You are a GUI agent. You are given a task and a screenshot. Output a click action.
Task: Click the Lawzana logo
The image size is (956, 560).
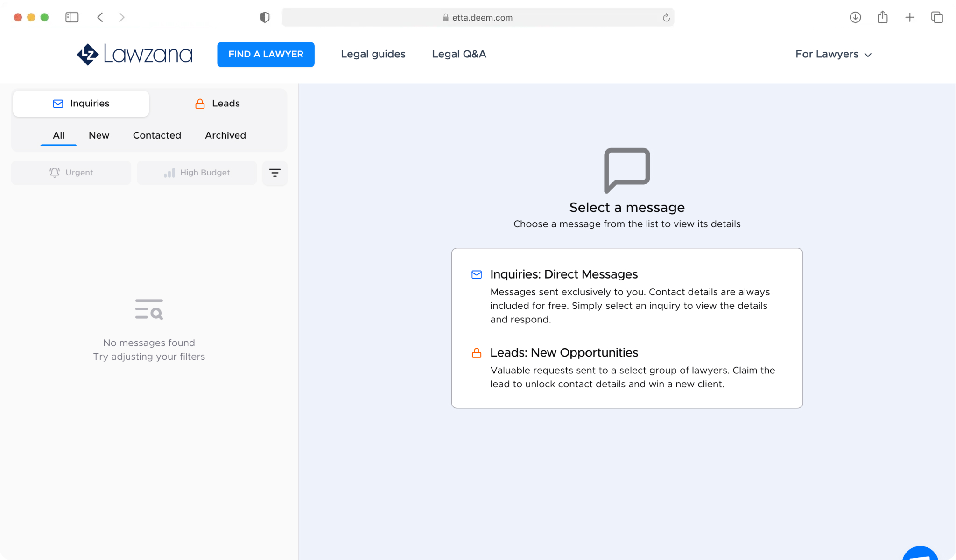click(x=134, y=55)
